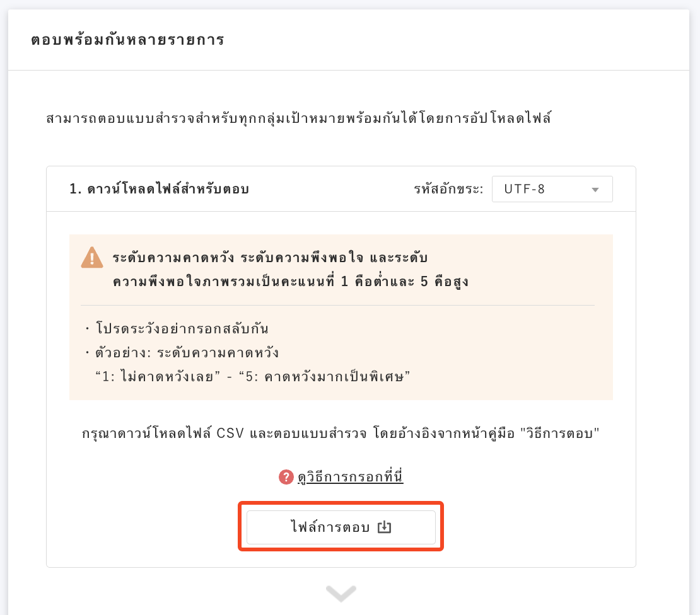The height and width of the screenshot is (615, 700).
Task: Download the ไฟล์การตอบ response file
Action: click(x=341, y=527)
